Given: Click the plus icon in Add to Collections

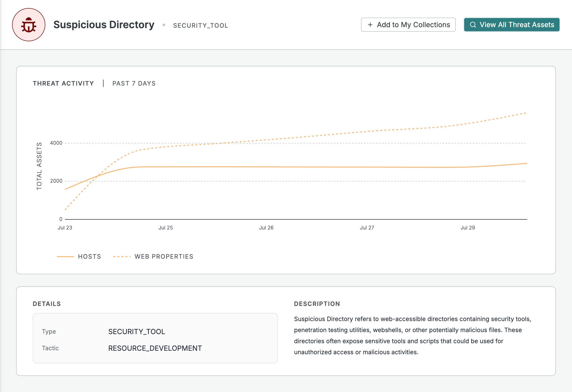Looking at the screenshot, I should point(370,25).
